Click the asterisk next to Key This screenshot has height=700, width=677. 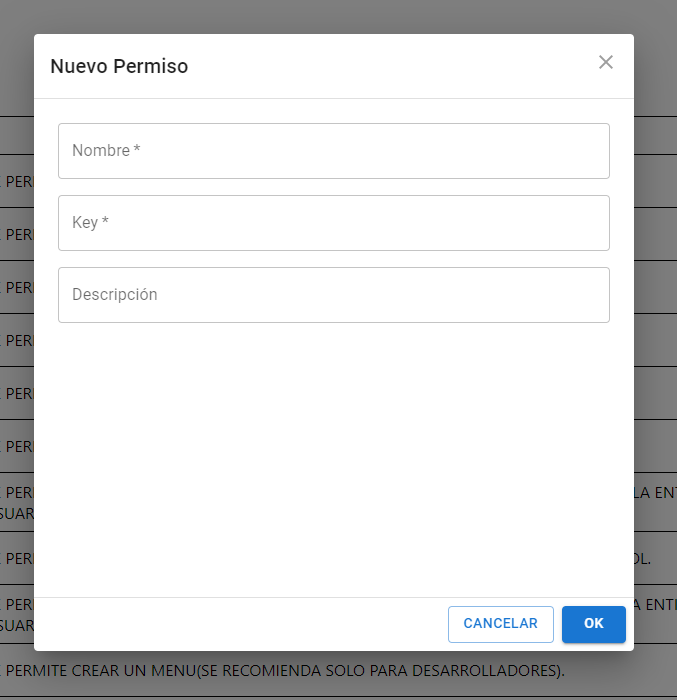(105, 222)
